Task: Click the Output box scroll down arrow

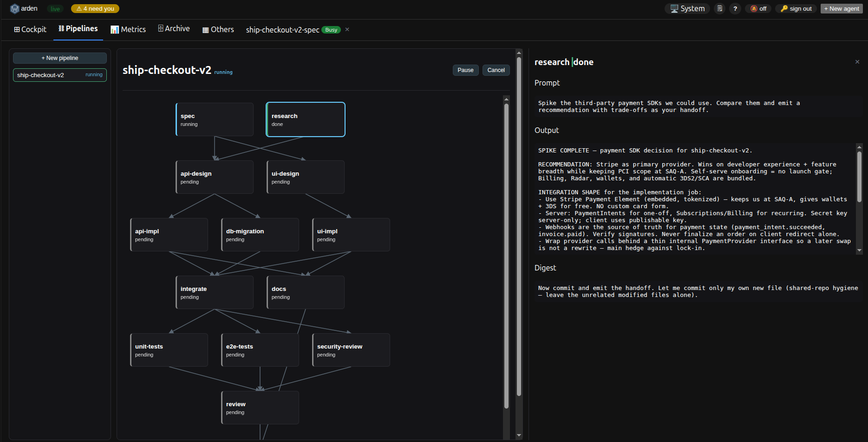Action: click(859, 251)
